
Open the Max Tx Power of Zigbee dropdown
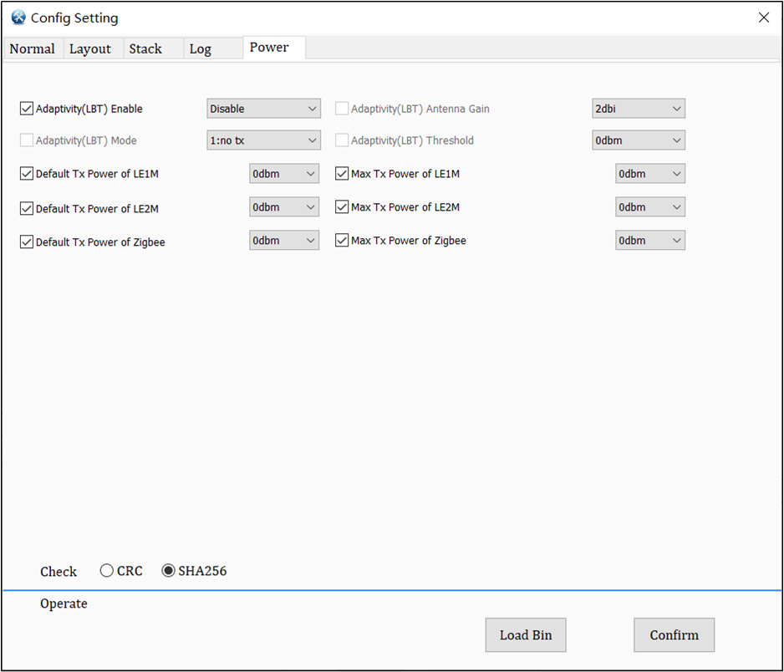[x=650, y=240]
